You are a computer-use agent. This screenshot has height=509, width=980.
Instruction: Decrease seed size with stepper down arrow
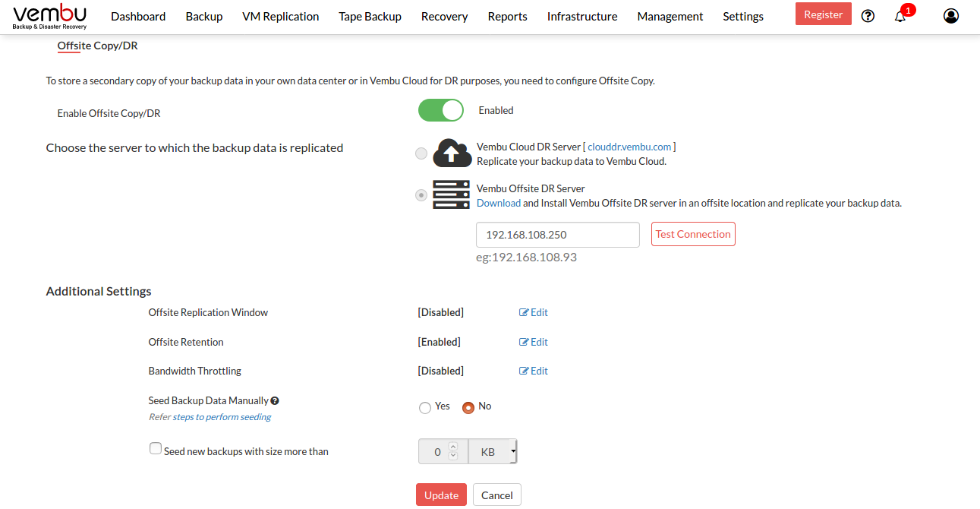pos(453,456)
